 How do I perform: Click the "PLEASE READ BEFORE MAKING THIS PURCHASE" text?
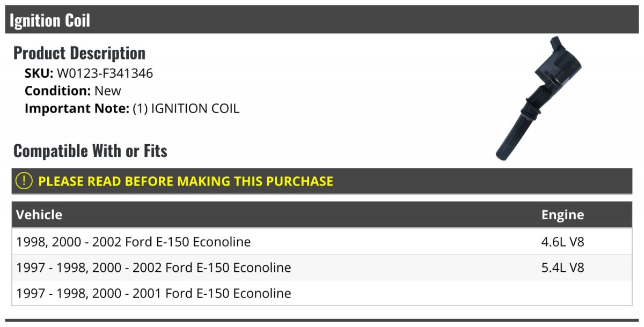pyautogui.click(x=186, y=181)
